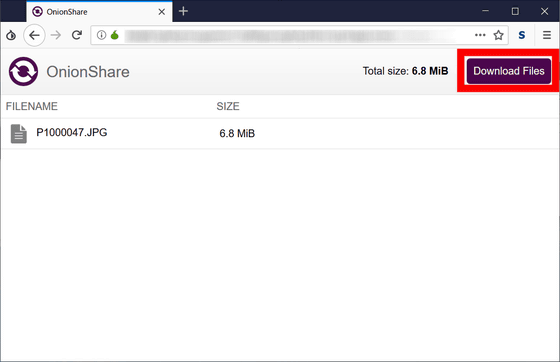Screen dimensions: 560x362
Task: Click the P1000047.JPG file icon
Action: [x=19, y=134]
